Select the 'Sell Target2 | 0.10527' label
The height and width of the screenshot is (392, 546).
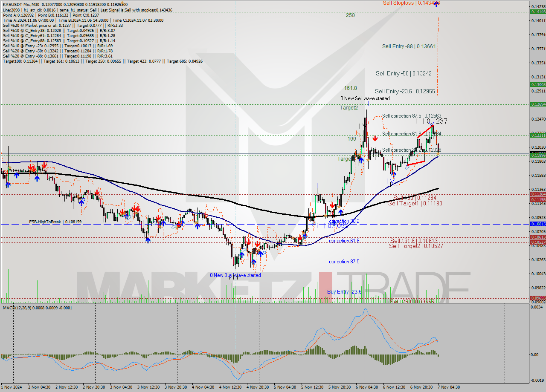(x=416, y=246)
